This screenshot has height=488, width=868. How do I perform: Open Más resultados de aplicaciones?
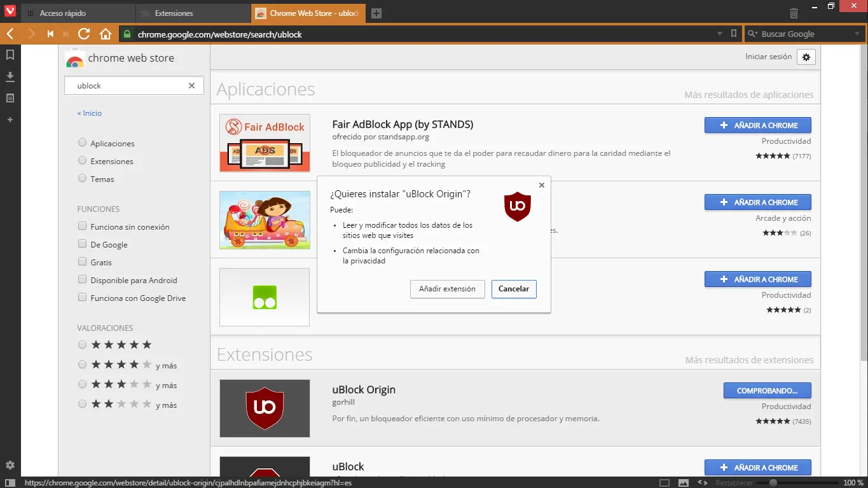pyautogui.click(x=748, y=95)
